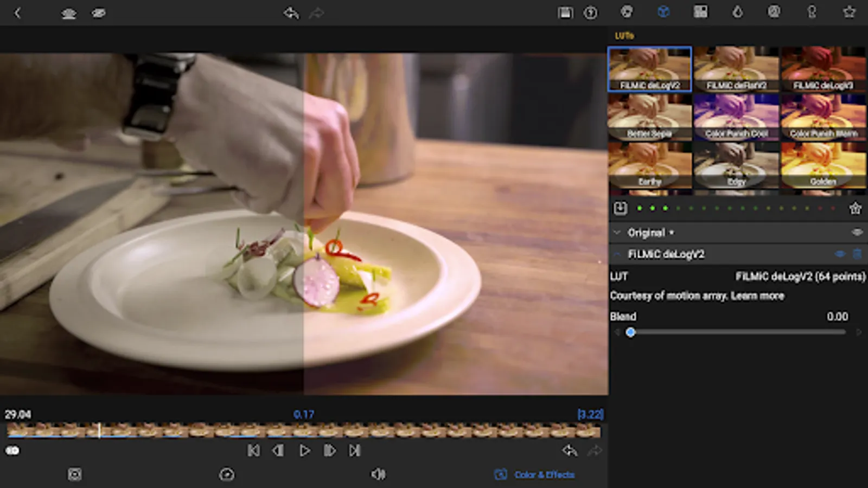
Task: Open the Original dropdown arrow
Action: coord(672,233)
